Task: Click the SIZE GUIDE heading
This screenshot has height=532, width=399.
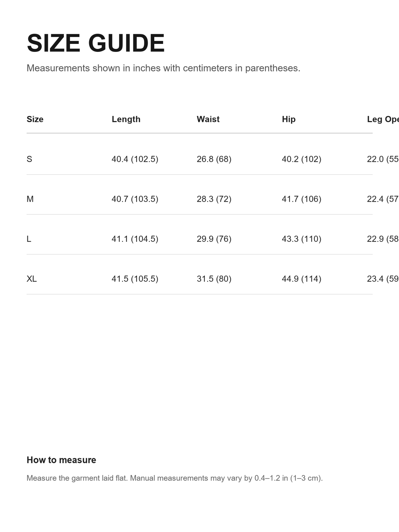Action: (x=96, y=43)
